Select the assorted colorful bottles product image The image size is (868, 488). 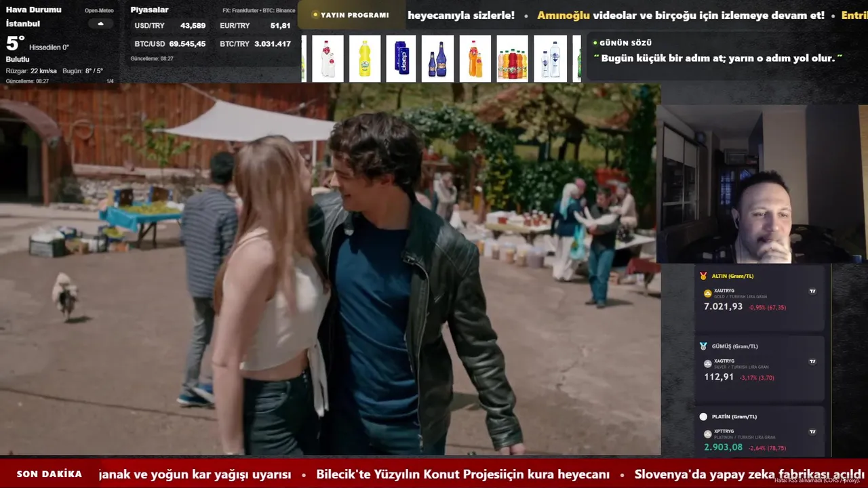tap(512, 58)
